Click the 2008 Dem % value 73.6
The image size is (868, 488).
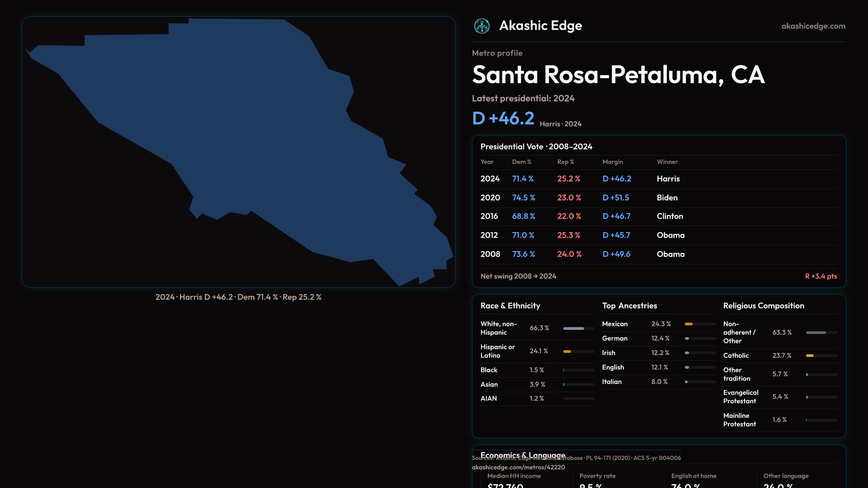pyautogui.click(x=523, y=254)
